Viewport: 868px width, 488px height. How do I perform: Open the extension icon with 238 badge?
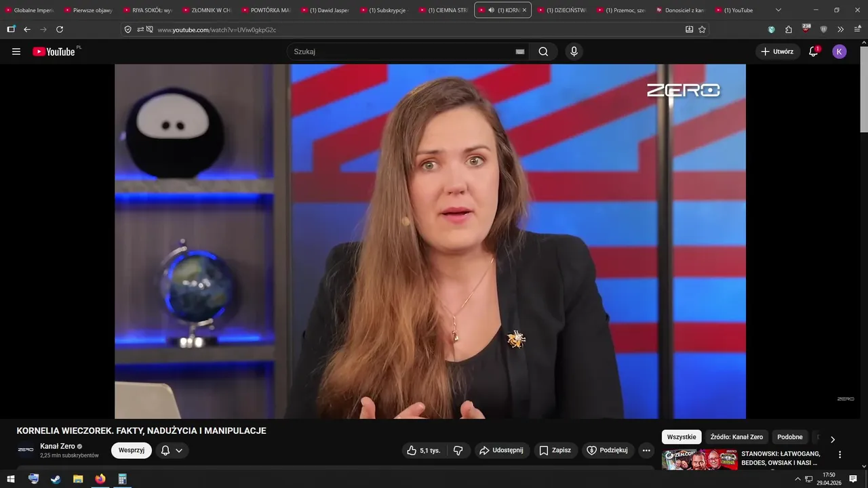(x=806, y=28)
